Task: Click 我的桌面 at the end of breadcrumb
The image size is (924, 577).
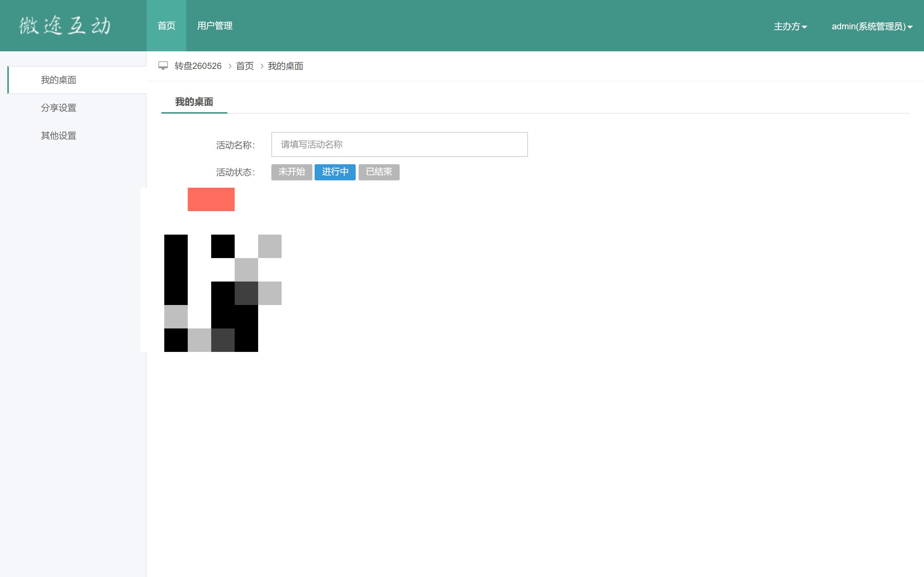Action: pos(286,66)
